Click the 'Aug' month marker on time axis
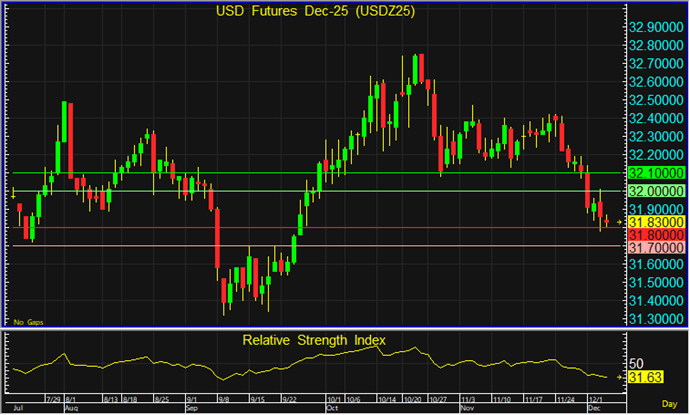690x415 pixels. pos(71,409)
